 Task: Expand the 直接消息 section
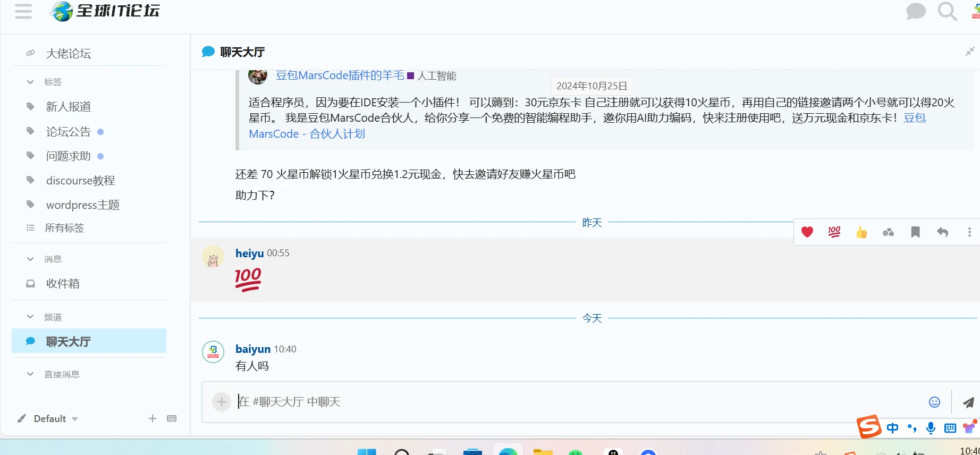(x=30, y=374)
